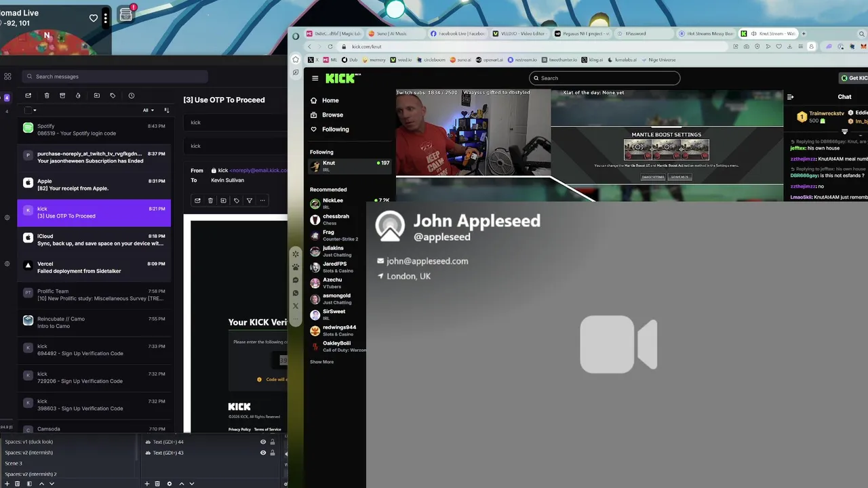Switch to Facebook Live browser tab
The image size is (868, 488).
[457, 33]
